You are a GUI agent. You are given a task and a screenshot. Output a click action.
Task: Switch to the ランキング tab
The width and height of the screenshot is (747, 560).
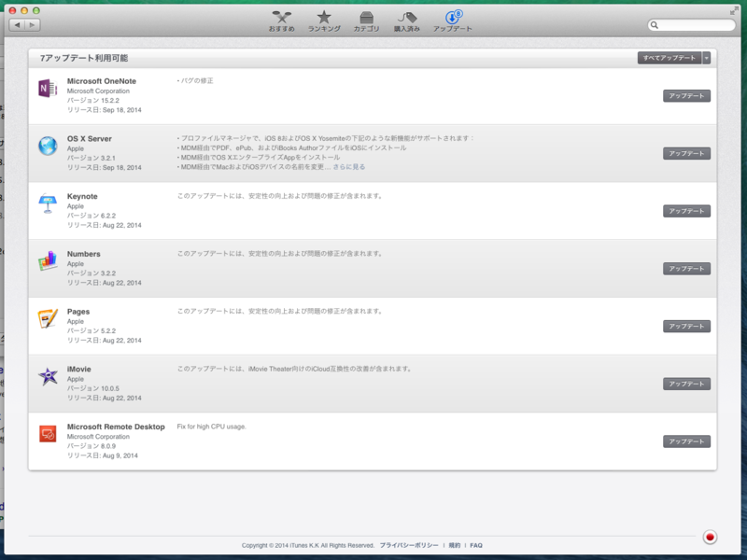[x=324, y=21]
